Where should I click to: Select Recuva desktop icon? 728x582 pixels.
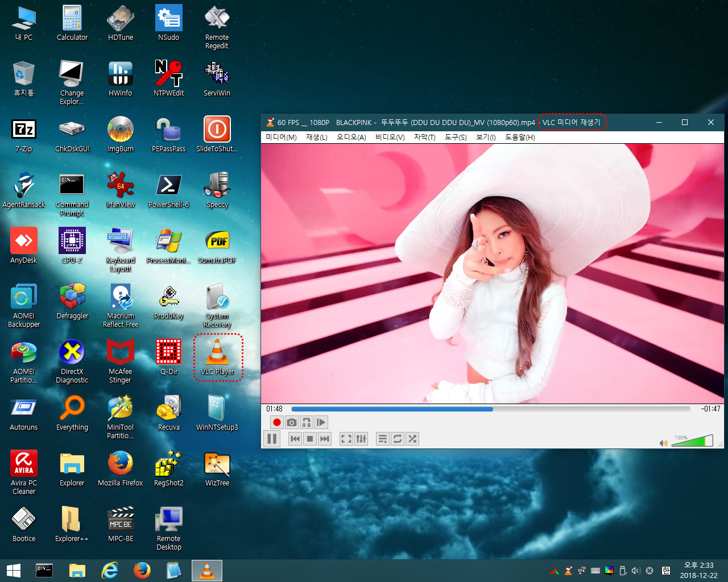click(169, 413)
